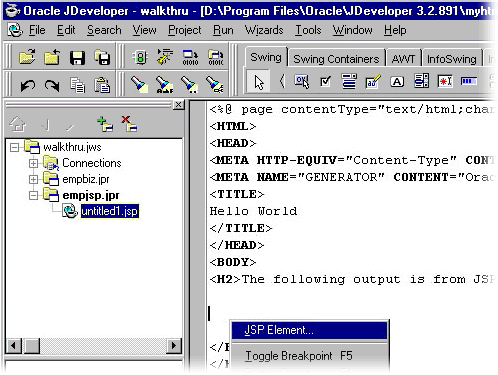Image resolution: width=498 pixels, height=375 pixels.
Task: Pick the combo box component icon
Action: tap(349, 81)
